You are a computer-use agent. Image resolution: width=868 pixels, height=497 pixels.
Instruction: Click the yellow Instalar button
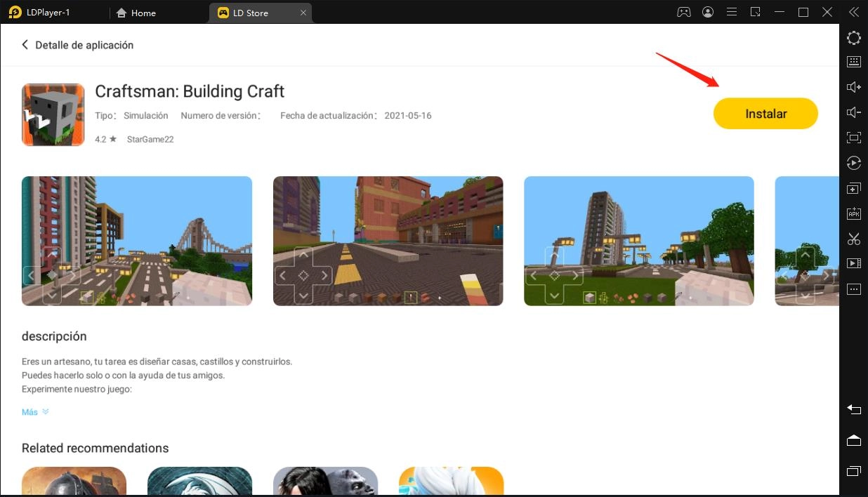click(765, 114)
